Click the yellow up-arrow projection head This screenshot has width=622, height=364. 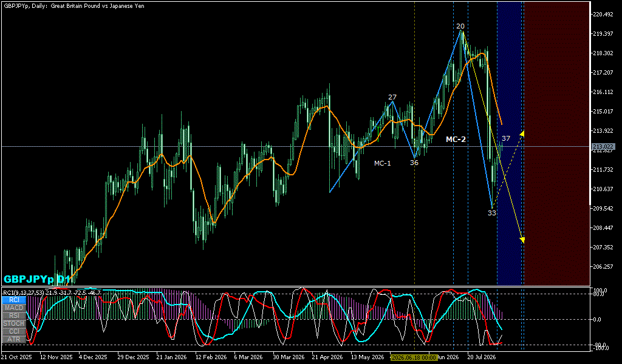(522, 133)
